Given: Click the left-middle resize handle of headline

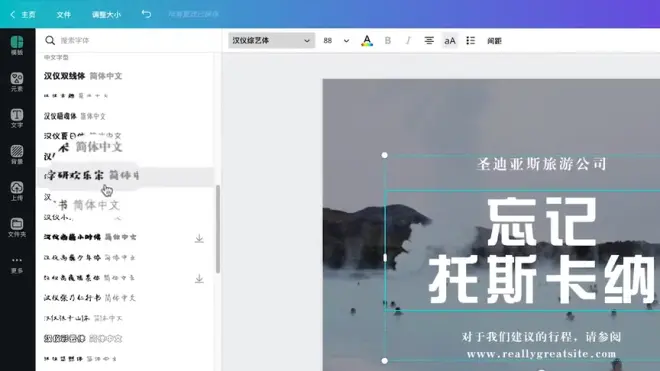Looking at the screenshot, I should 385,257.
